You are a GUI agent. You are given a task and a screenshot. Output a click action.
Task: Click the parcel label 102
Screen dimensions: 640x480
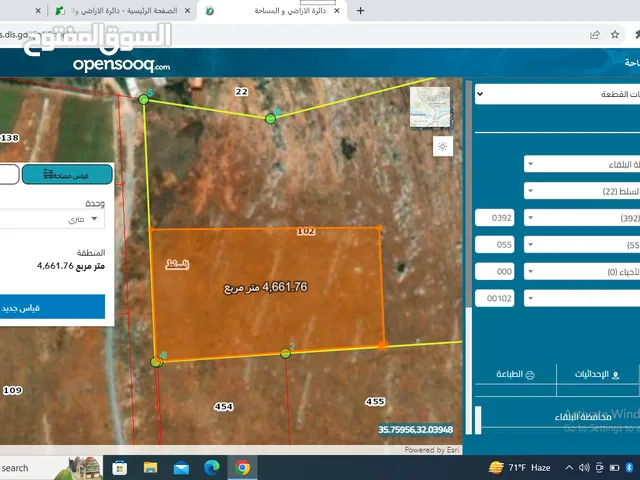[306, 231]
